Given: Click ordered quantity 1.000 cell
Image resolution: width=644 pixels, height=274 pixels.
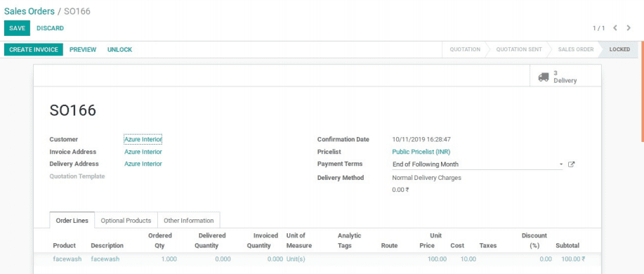Looking at the screenshot, I should pyautogui.click(x=169, y=259).
